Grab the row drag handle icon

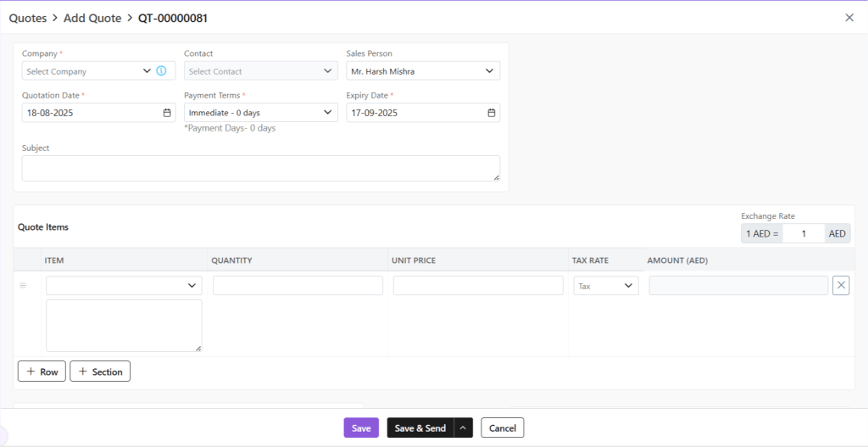pyautogui.click(x=23, y=286)
